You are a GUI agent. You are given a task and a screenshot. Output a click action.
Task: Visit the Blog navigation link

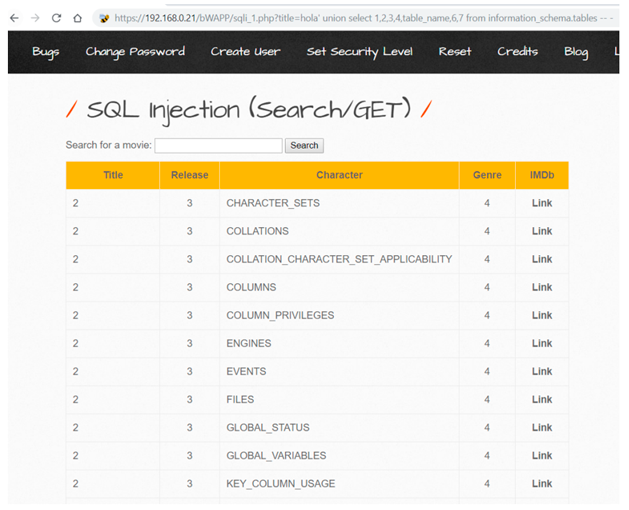576,52
